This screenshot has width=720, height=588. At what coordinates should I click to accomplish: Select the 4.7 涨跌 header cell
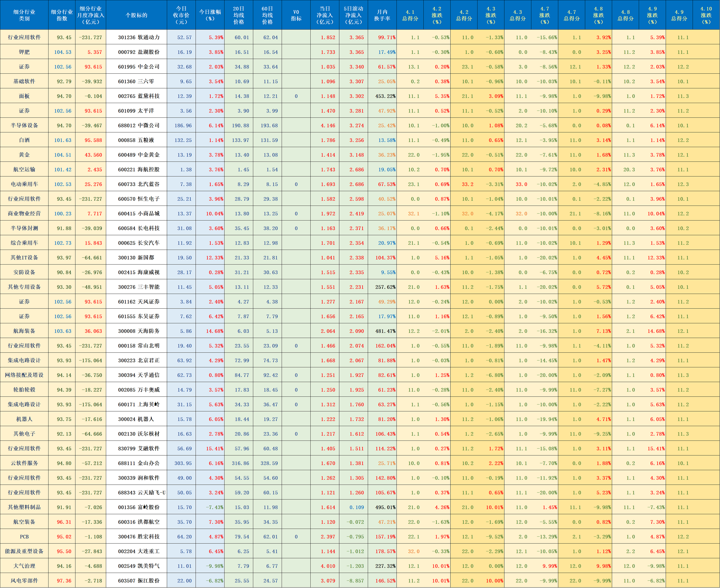tap(544, 15)
